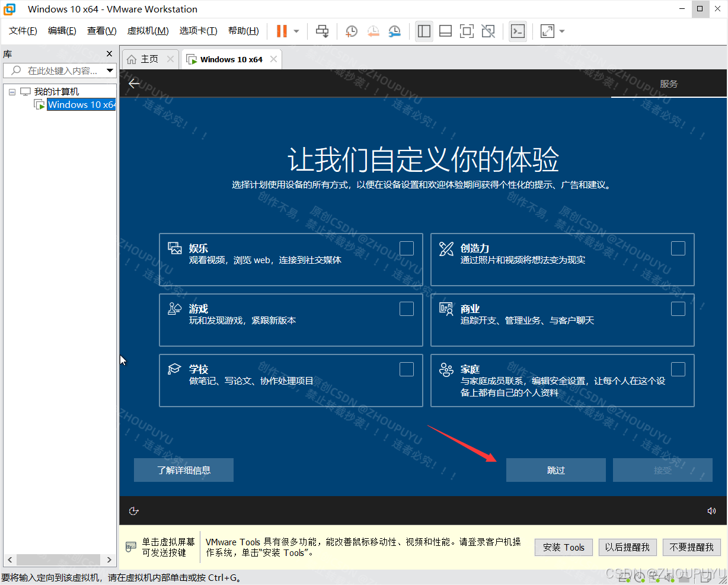Image resolution: width=728 pixels, height=585 pixels.
Task: Select Windows 10 x64 in library tree
Action: pos(81,104)
